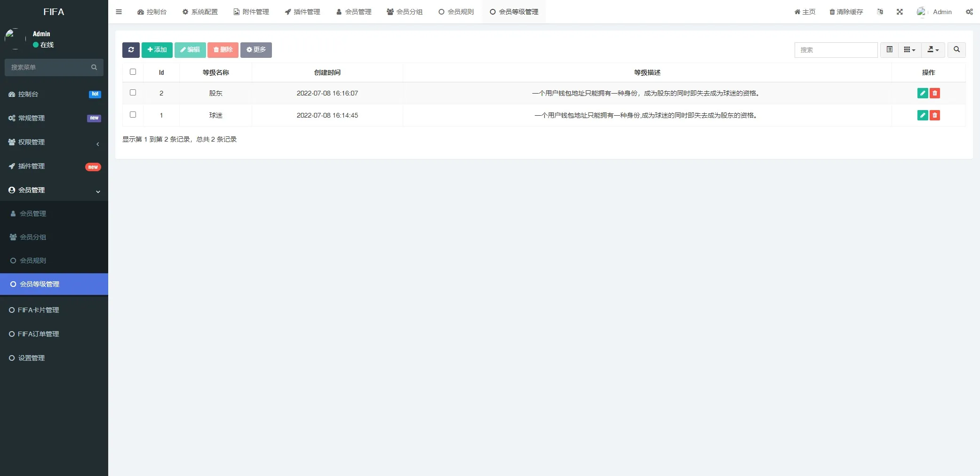This screenshot has height=476, width=980.
Task: Switch to the 会员管理 top tab
Action: (354, 12)
